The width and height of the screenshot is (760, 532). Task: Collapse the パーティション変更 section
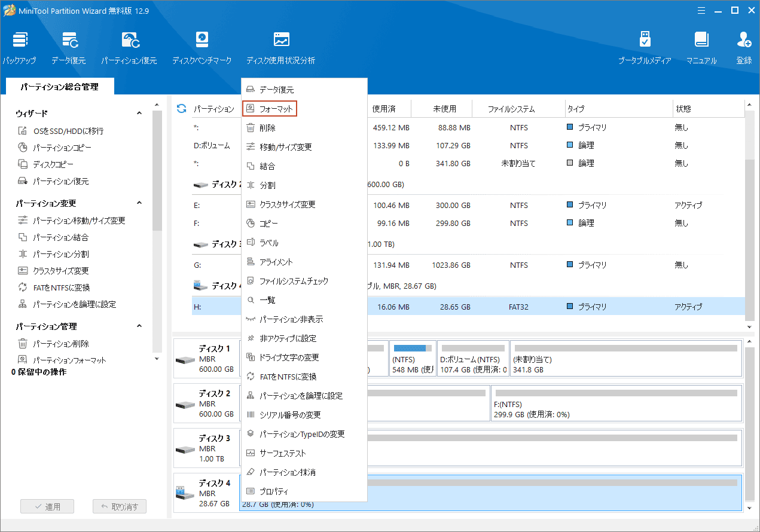[139, 203]
